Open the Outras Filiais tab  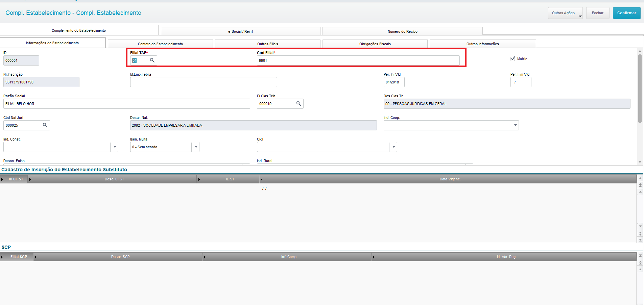click(267, 44)
